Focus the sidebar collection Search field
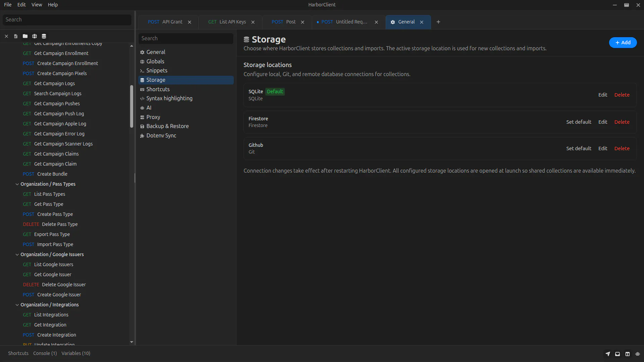 67,20
